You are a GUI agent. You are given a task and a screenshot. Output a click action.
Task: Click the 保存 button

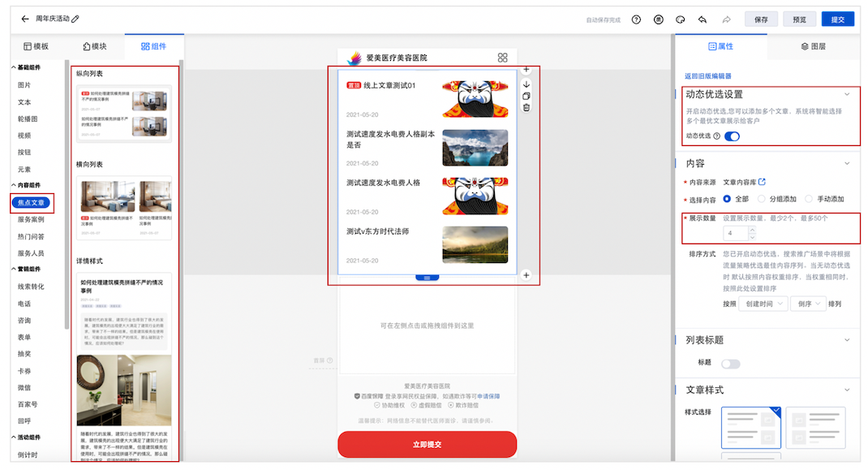tap(761, 19)
